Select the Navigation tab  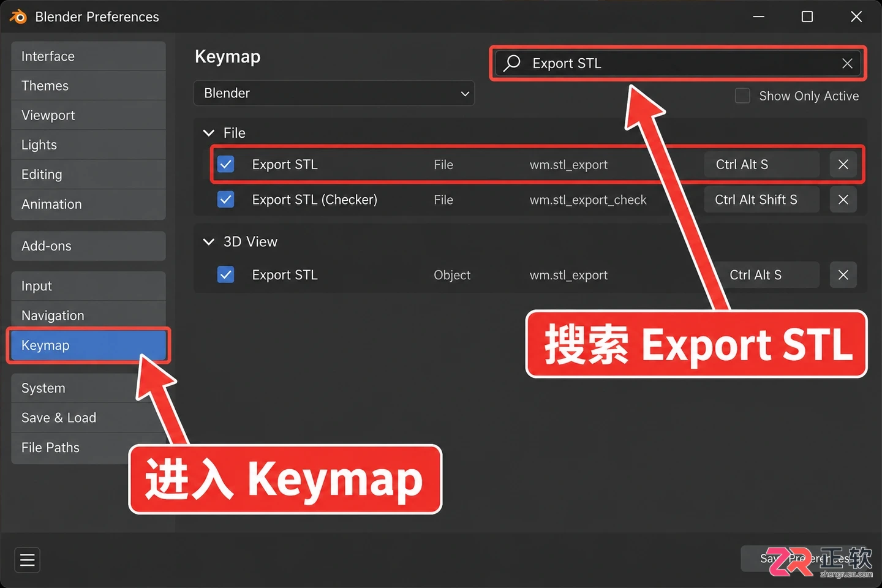pos(88,315)
